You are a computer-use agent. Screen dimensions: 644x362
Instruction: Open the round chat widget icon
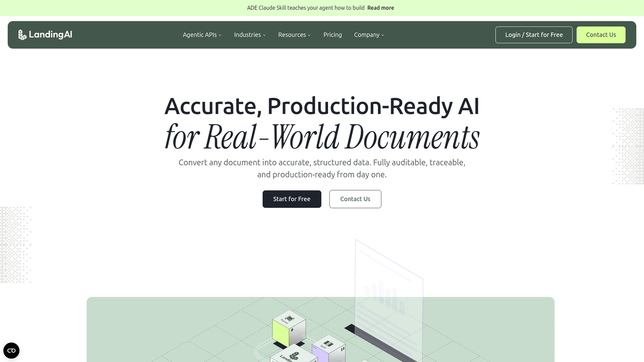click(11, 350)
